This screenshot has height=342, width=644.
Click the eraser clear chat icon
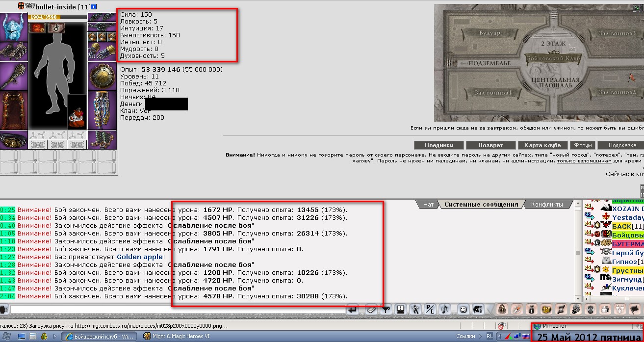370,309
